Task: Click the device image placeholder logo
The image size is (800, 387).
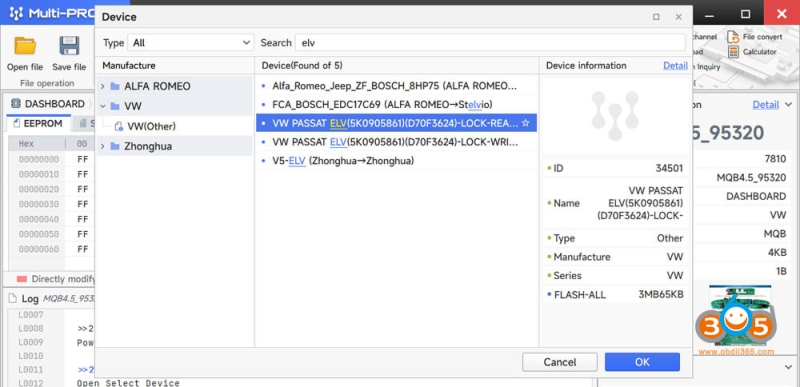Action: [615, 116]
